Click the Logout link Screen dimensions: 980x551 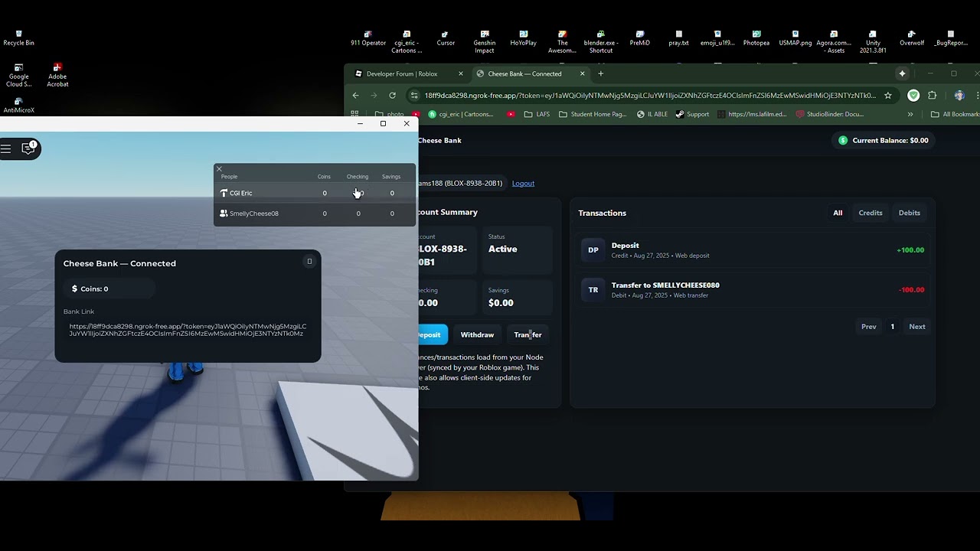pyautogui.click(x=523, y=184)
